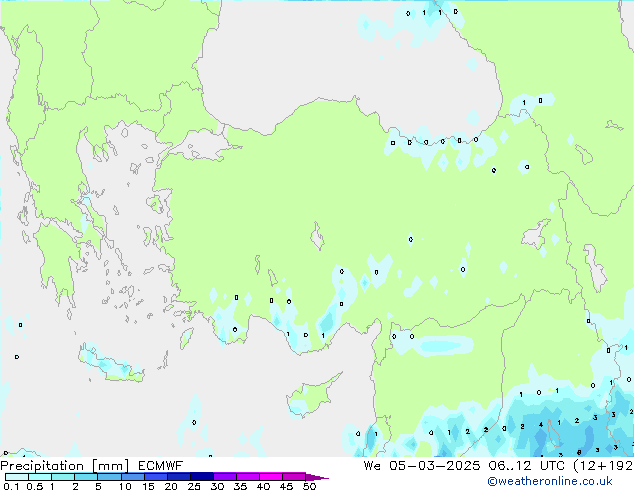Select the 45–50 mm legend swatch
Image resolution: width=634 pixels, height=490 pixels.
[294, 477]
